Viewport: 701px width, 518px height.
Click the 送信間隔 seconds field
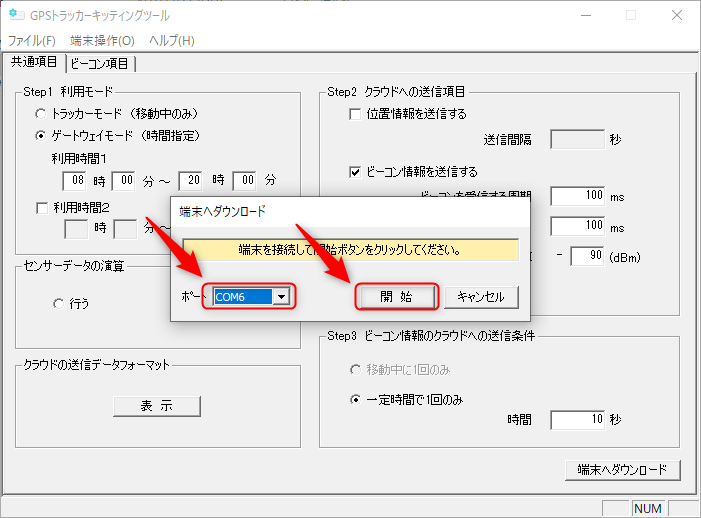[x=578, y=139]
